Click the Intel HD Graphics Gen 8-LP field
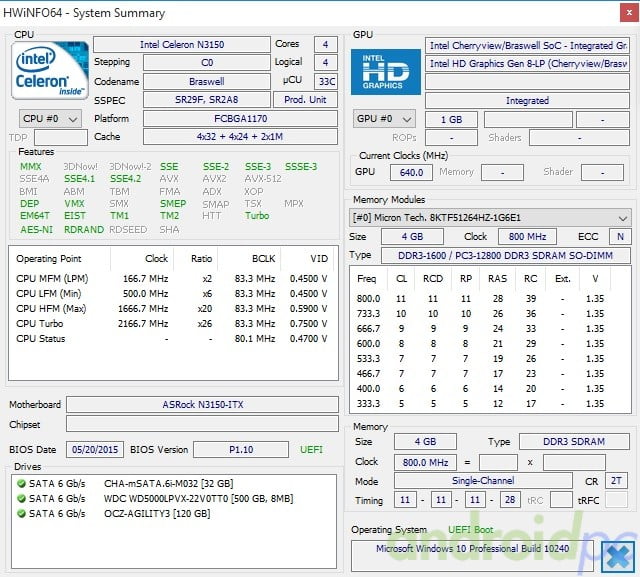This screenshot has height=577, width=640. click(x=527, y=64)
